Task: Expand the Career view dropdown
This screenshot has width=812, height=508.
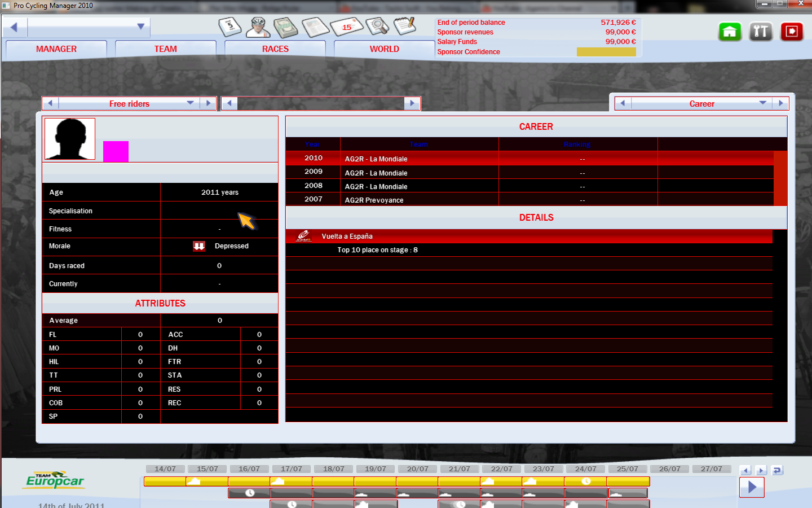Action: (x=762, y=103)
